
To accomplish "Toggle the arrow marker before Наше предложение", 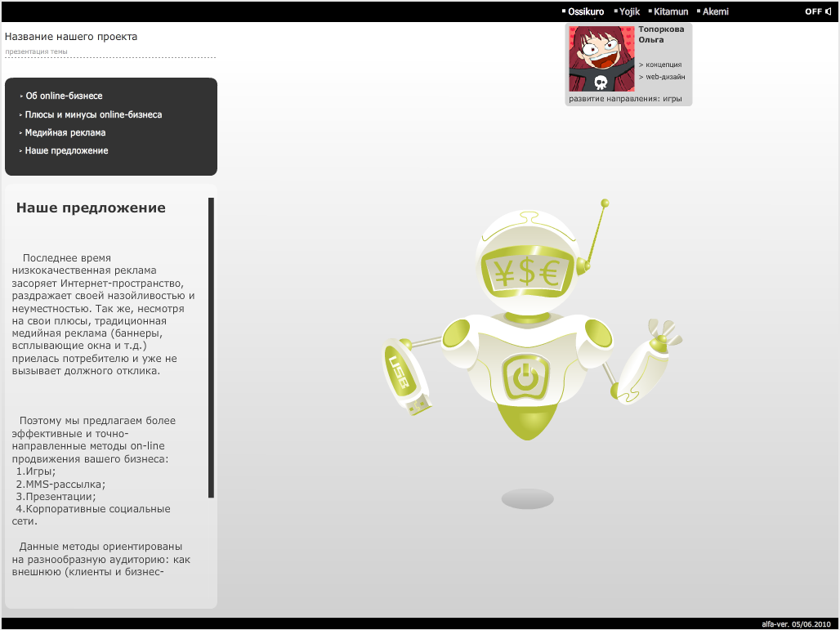I will pyautogui.click(x=20, y=150).
